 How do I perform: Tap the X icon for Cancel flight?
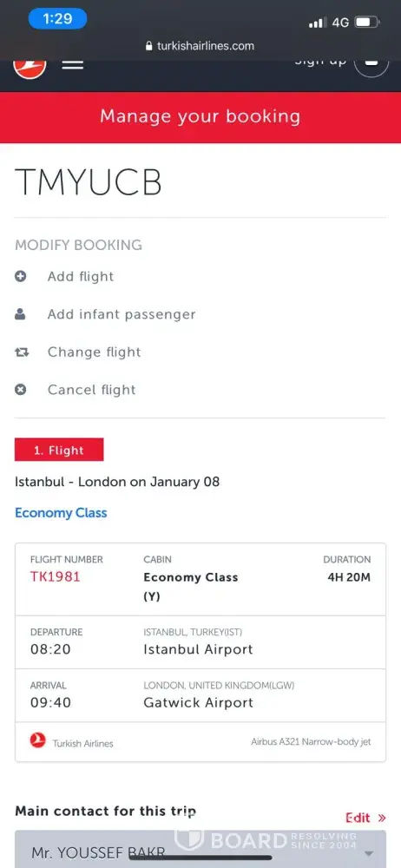[21, 390]
